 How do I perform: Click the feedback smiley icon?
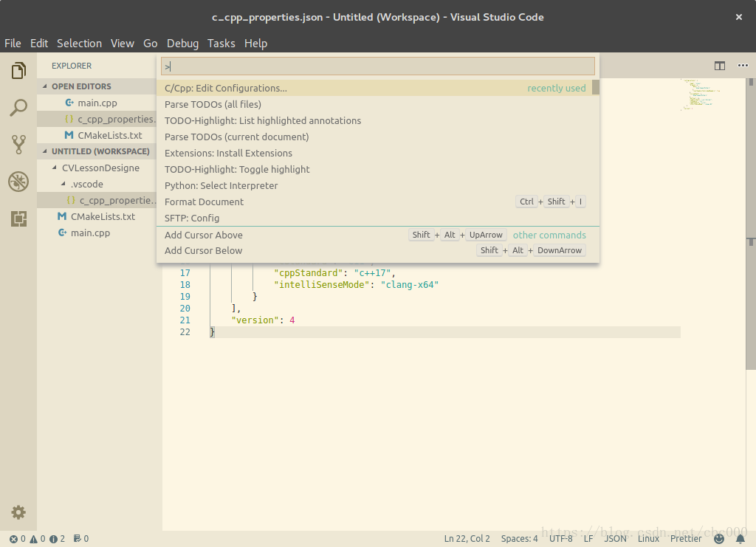click(718, 539)
